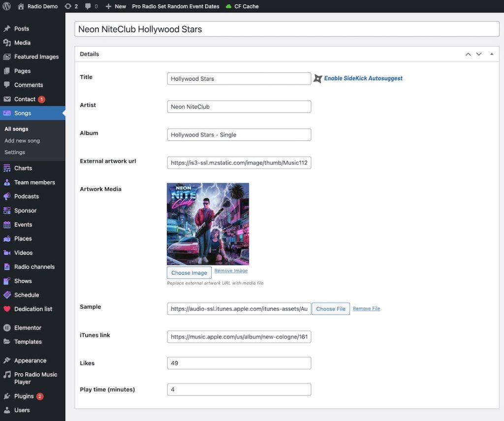Click Choose Image under the artwork

189,272
